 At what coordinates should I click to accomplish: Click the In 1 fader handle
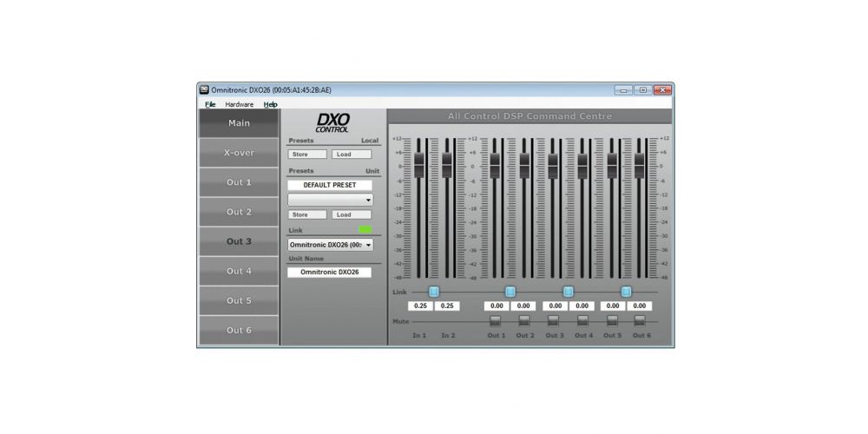tap(419, 165)
